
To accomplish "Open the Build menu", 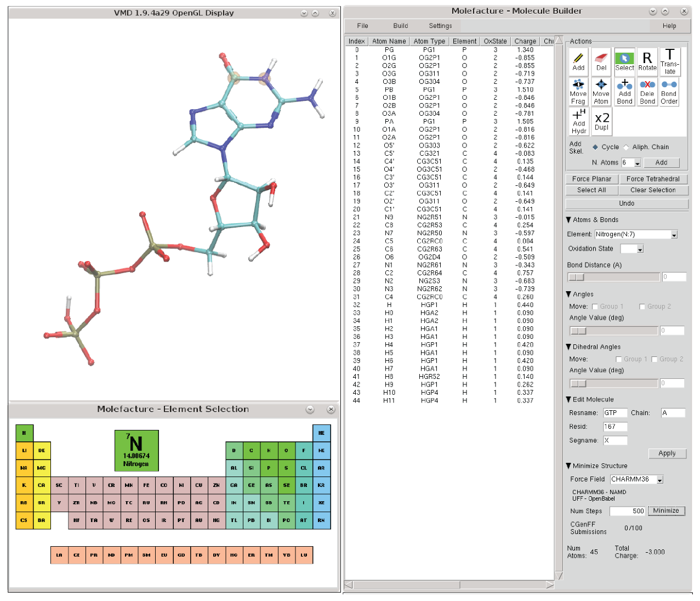I will pyautogui.click(x=400, y=26).
